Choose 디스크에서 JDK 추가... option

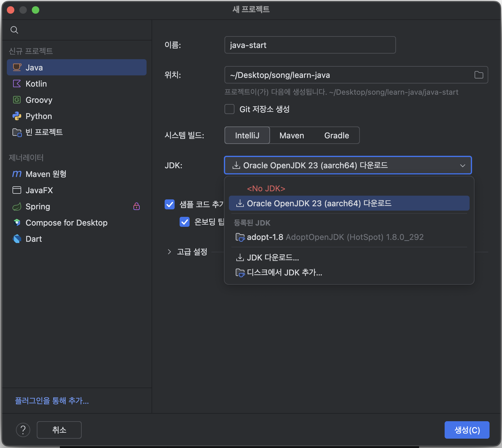[349, 273]
